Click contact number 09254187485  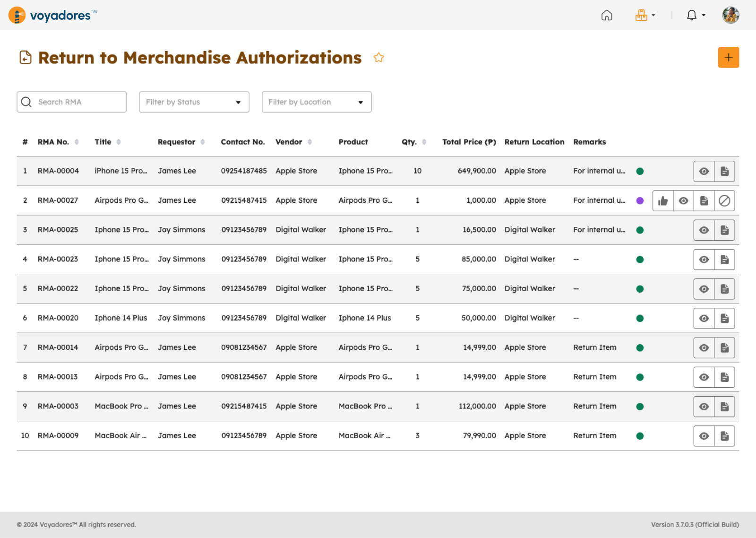244,171
